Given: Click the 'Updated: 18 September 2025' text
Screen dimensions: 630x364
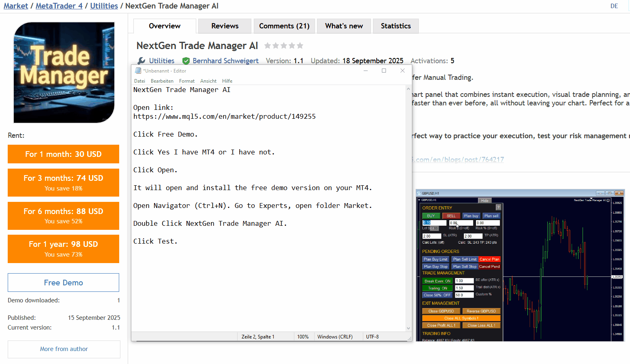Looking at the screenshot, I should pyautogui.click(x=357, y=61).
